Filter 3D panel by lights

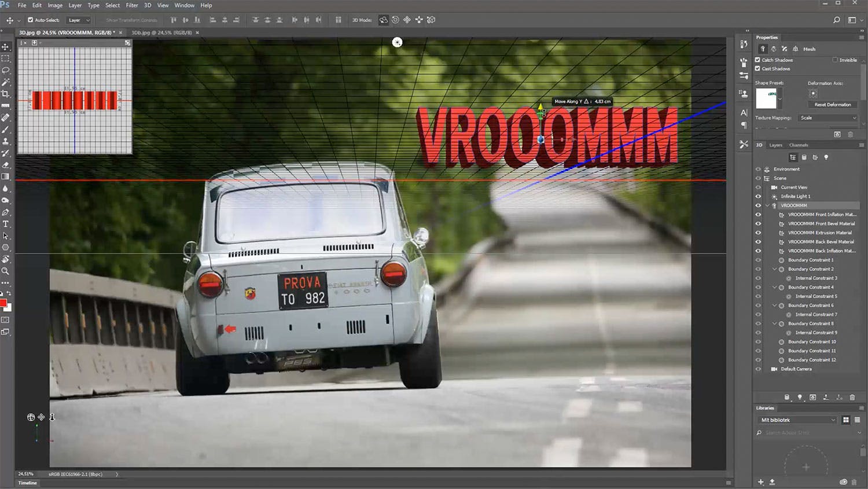coord(826,157)
